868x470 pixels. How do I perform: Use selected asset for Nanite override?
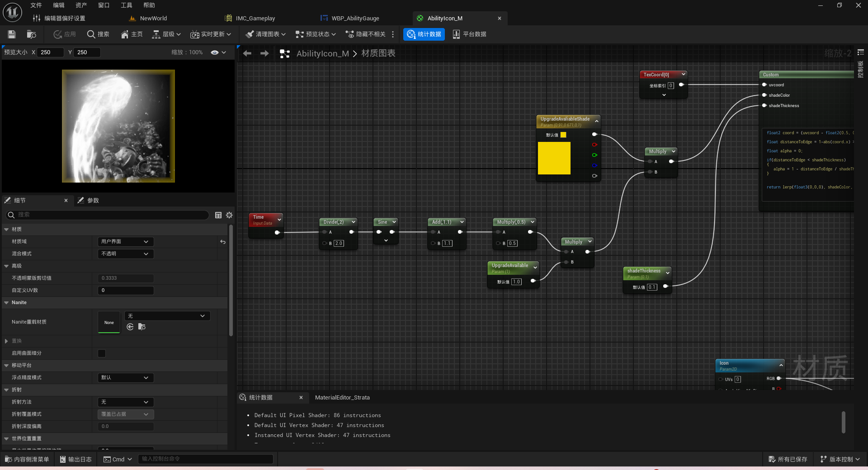coord(130,327)
